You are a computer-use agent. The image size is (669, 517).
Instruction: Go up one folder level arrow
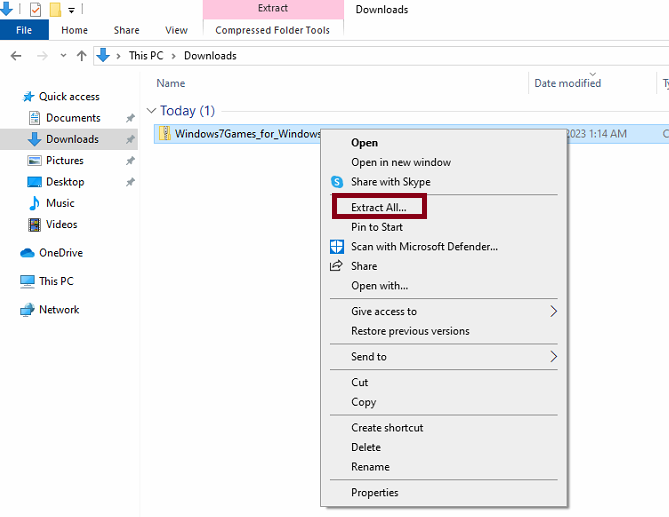[x=81, y=56]
